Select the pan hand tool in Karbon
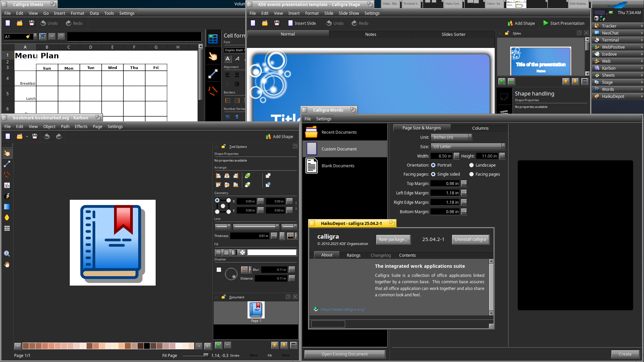 (7, 264)
